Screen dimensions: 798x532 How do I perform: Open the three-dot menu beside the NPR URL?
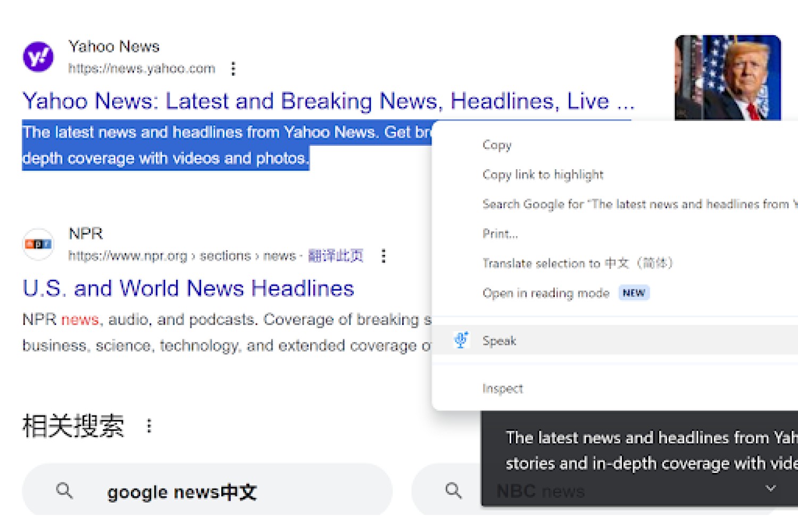tap(384, 256)
